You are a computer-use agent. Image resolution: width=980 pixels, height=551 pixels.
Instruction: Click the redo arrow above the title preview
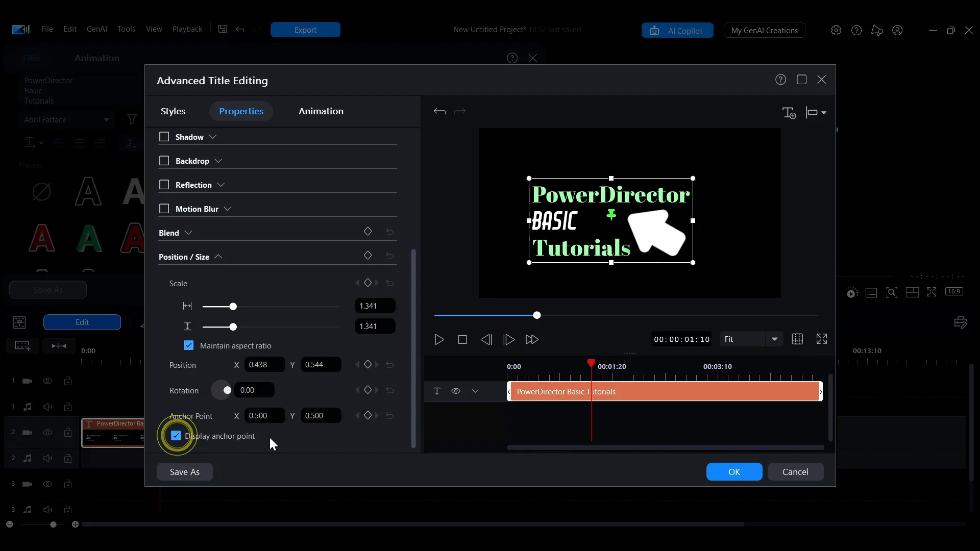coord(460,111)
